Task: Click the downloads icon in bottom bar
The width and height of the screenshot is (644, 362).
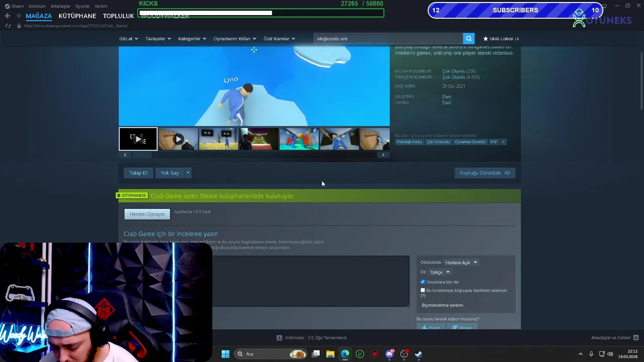Action: [279, 338]
